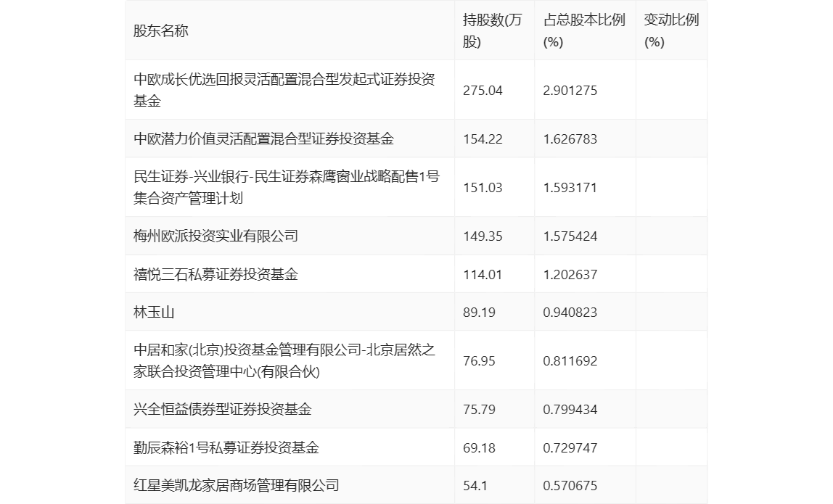833x504 pixels.
Task: Click the 114.01 shares value
Action: click(x=483, y=275)
